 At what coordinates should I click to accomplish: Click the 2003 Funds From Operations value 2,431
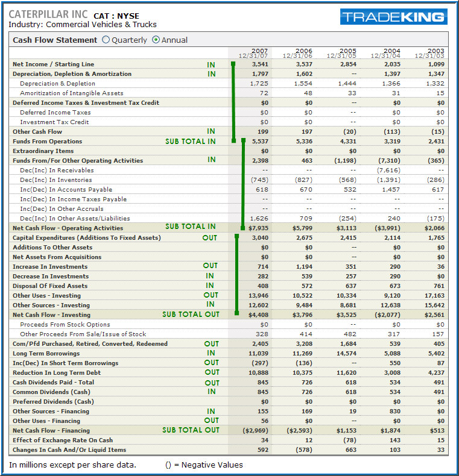(437, 142)
